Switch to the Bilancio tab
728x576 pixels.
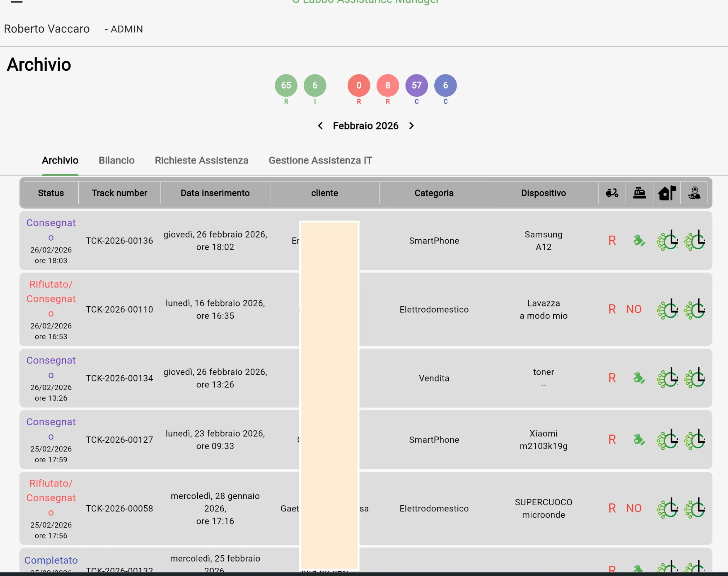[x=117, y=160]
